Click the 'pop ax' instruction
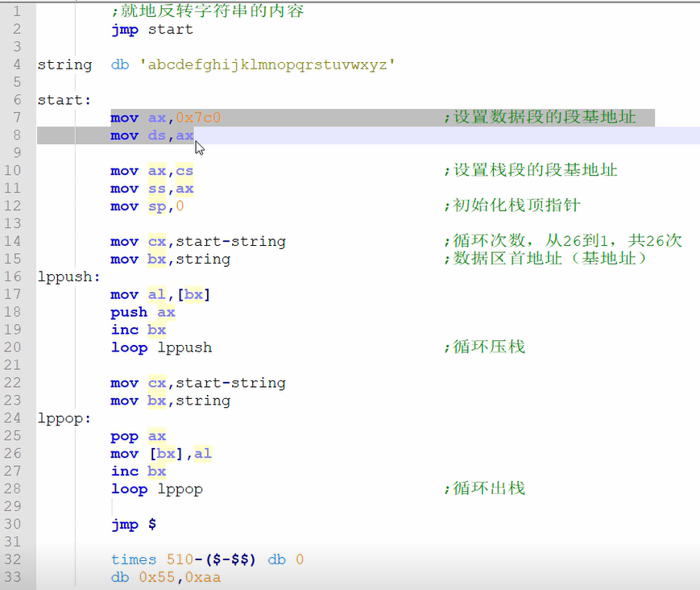This screenshot has height=590, width=700. coord(139,436)
